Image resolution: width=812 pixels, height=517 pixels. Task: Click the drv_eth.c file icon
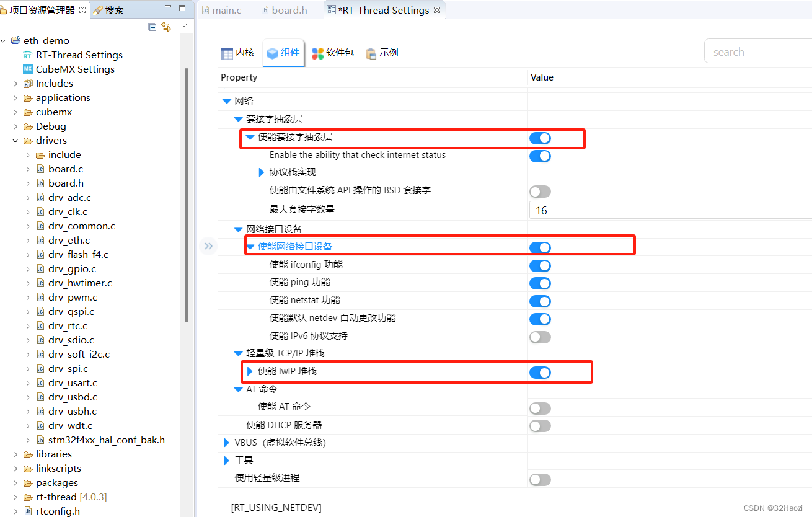(40, 241)
